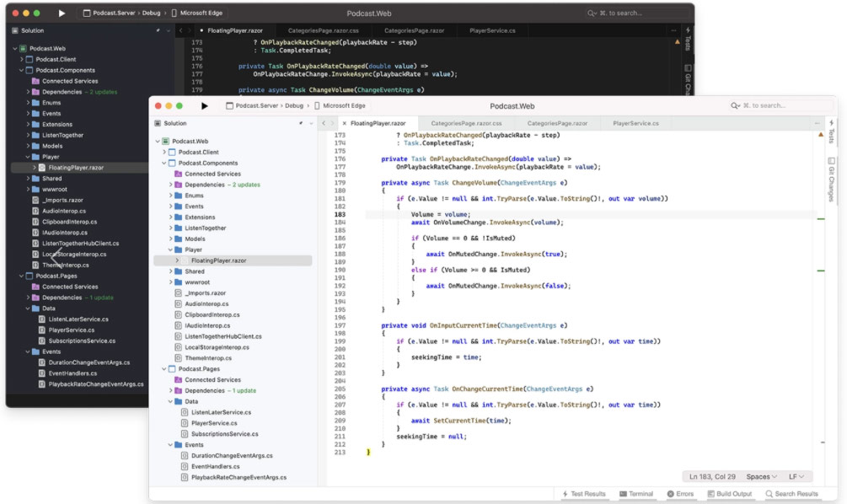Open the Git Changes pad in the light window
Image resolution: width=847 pixels, height=504 pixels.
click(x=831, y=180)
